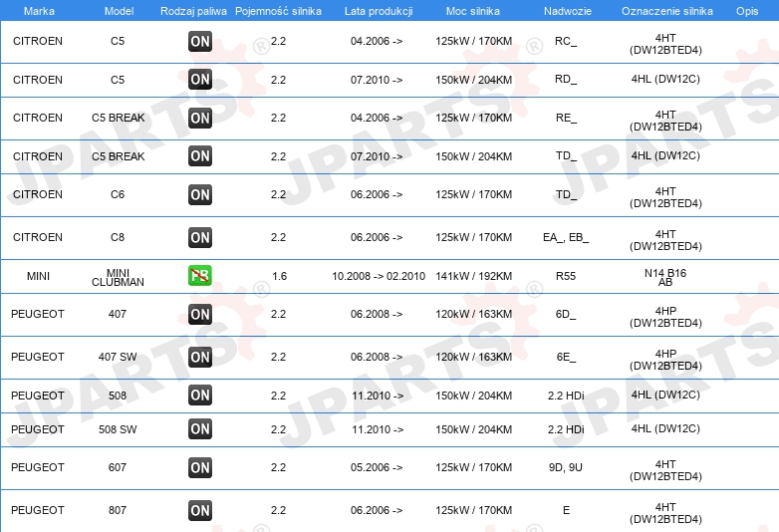
Task: Click 4HL (DW12C) engine code in the Citroen C5 RD_ row
Action: click(x=665, y=79)
